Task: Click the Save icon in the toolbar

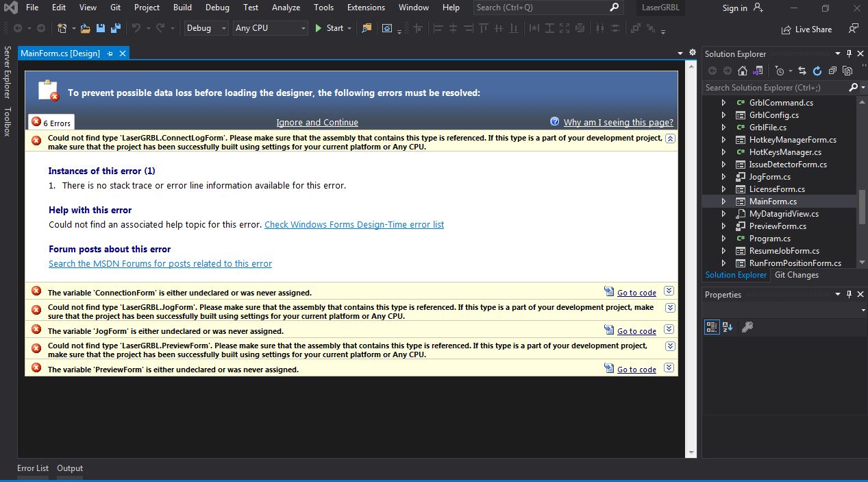Action: click(x=101, y=28)
